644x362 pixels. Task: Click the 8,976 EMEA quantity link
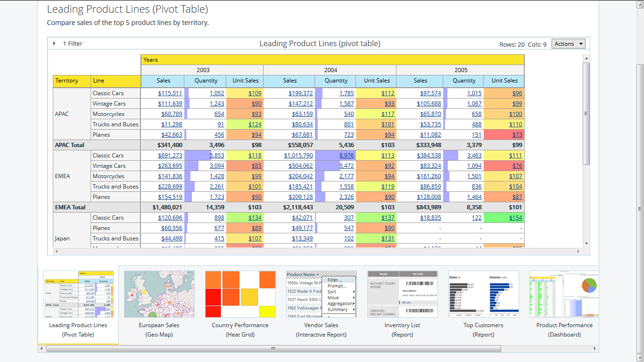(x=347, y=156)
